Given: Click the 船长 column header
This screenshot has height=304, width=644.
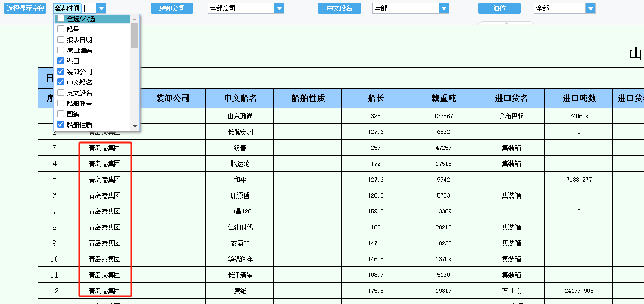Looking at the screenshot, I should (x=375, y=98).
